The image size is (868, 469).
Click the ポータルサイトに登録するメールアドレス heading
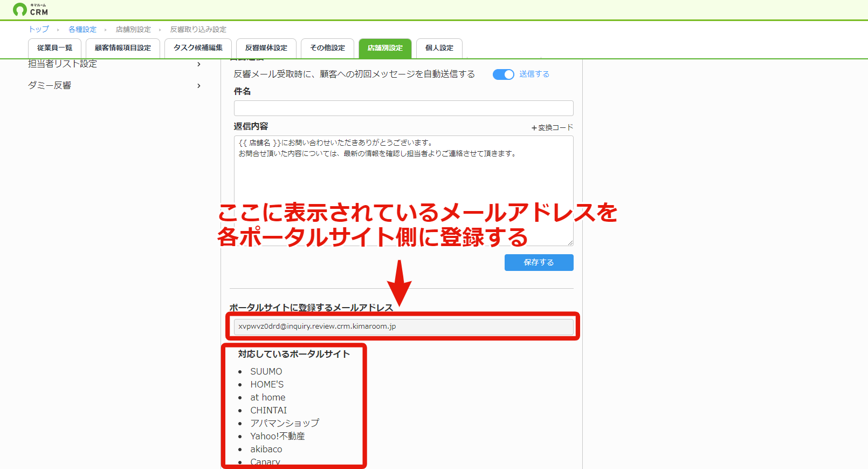[312, 308]
